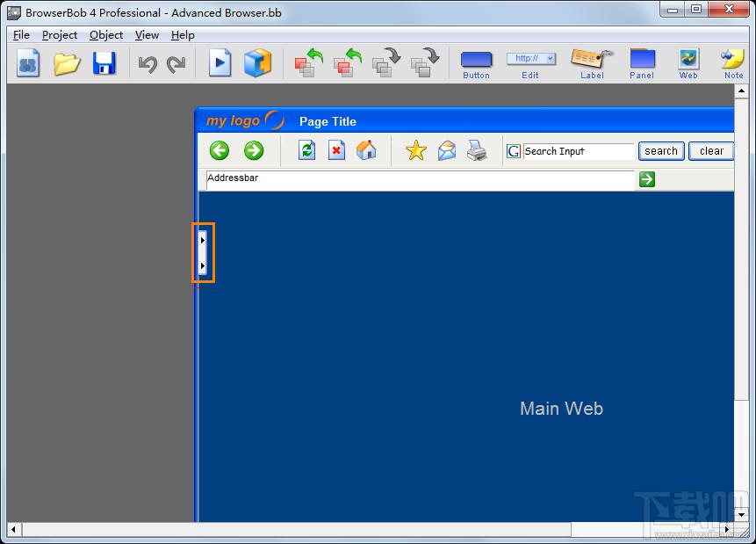The height and width of the screenshot is (544, 756).
Task: Expand sidebar with the lower arrow handle
Action: pyautogui.click(x=203, y=265)
